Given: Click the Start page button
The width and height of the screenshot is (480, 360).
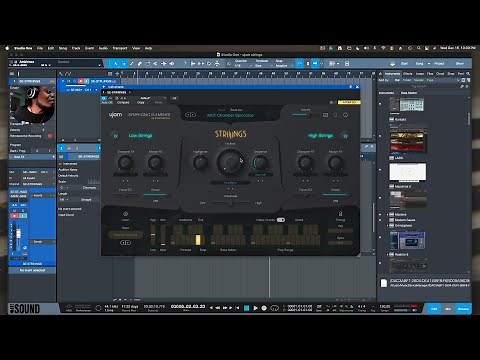Looking at the screenshot, I should [404, 63].
